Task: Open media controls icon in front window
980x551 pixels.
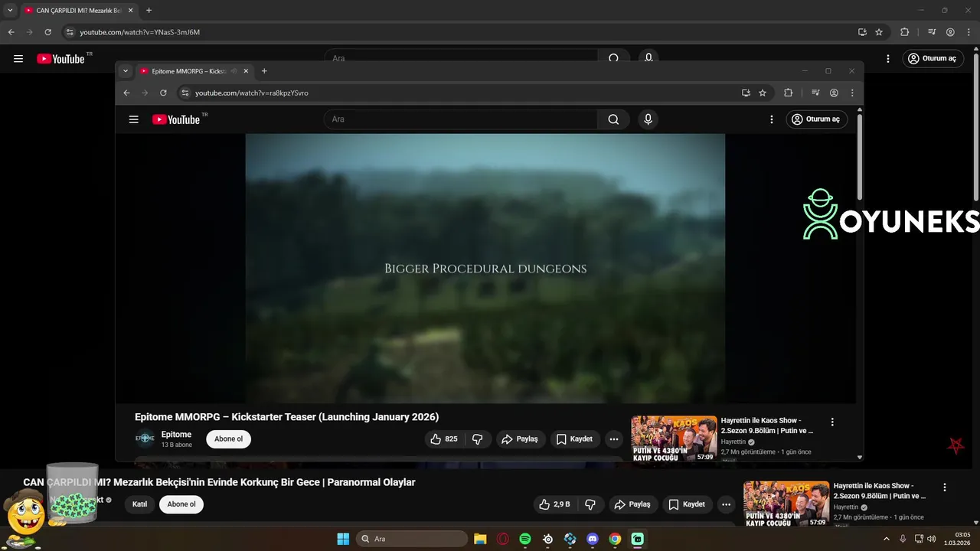Action: pyautogui.click(x=815, y=93)
